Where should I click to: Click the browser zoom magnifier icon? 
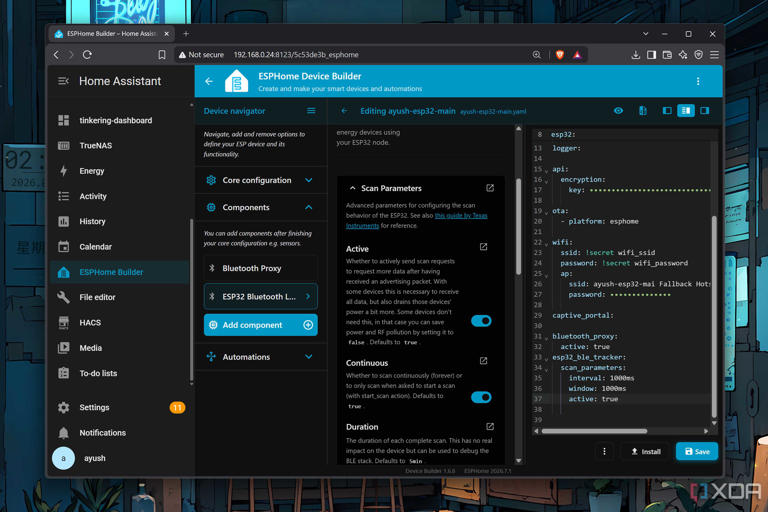pos(537,55)
